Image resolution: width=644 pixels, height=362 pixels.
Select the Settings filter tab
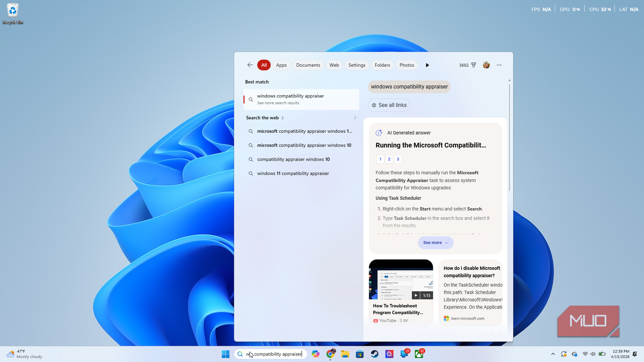(357, 65)
